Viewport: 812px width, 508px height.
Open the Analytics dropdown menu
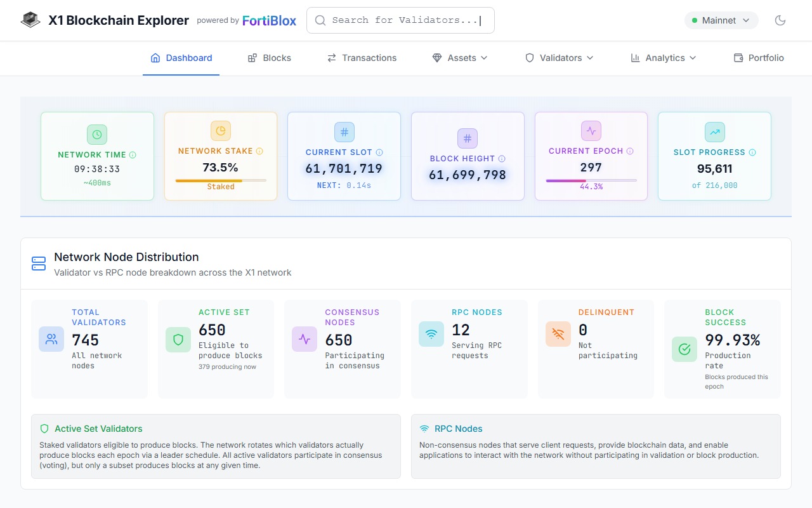664,58
